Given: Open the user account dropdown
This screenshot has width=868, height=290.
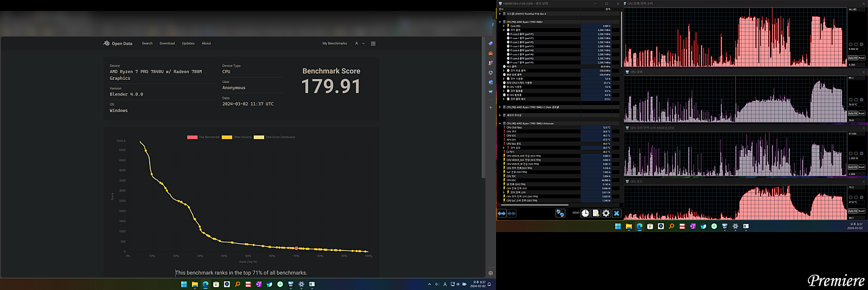Looking at the screenshot, I should click(360, 43).
